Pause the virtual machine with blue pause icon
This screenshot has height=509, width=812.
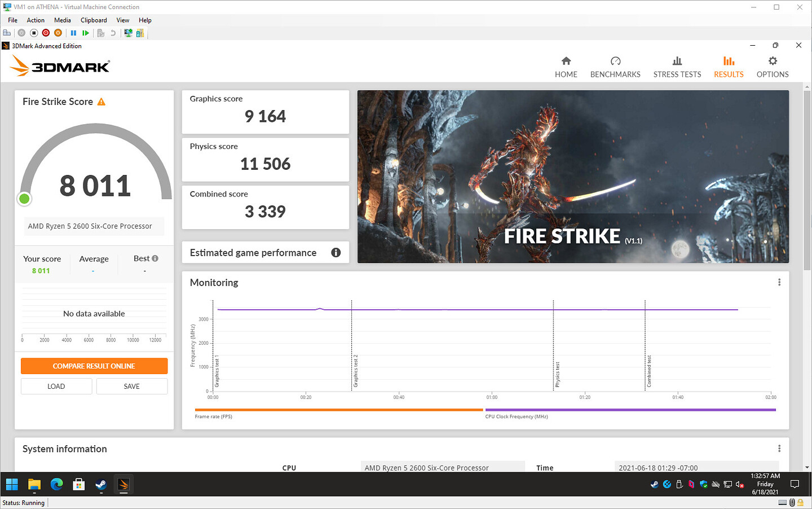73,33
